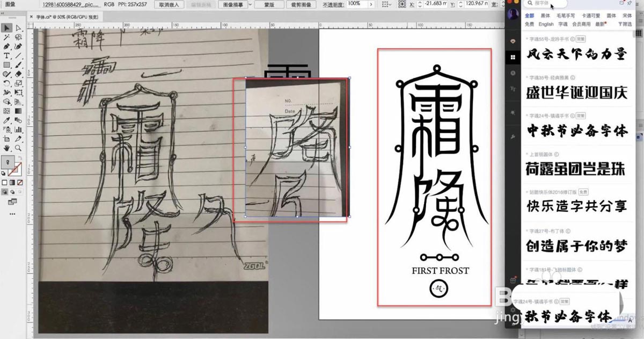Open Change Screen Mode button

[11, 203]
